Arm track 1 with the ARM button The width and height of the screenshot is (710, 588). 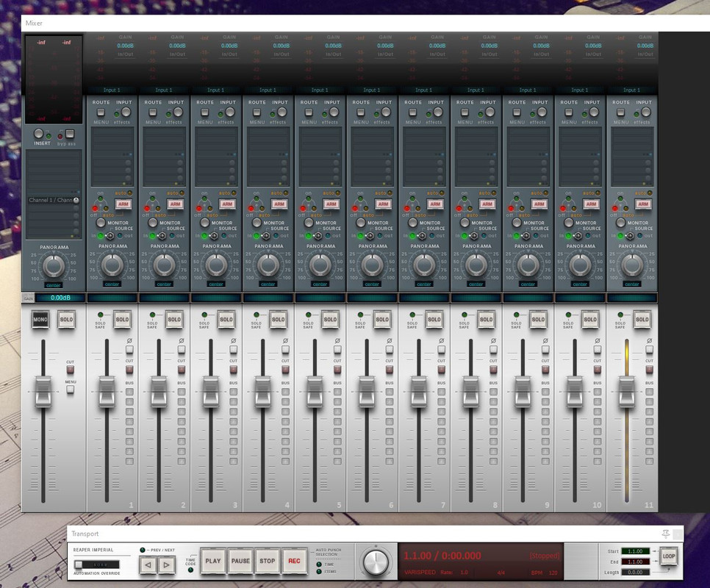coord(123,204)
